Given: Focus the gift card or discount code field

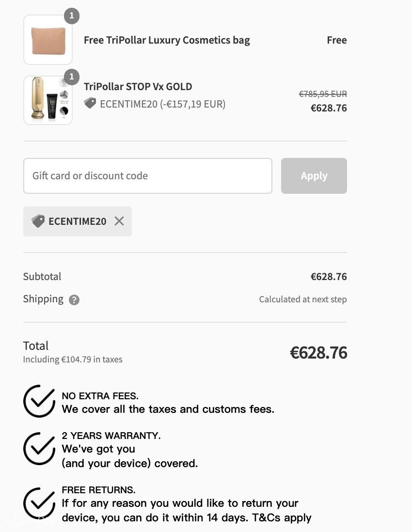Looking at the screenshot, I should 148,176.
